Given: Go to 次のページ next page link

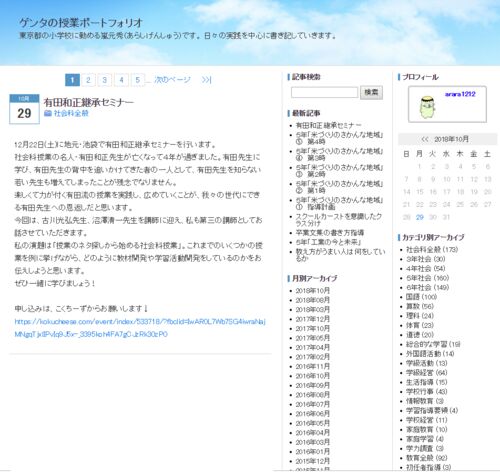Looking at the screenshot, I should point(172,80).
